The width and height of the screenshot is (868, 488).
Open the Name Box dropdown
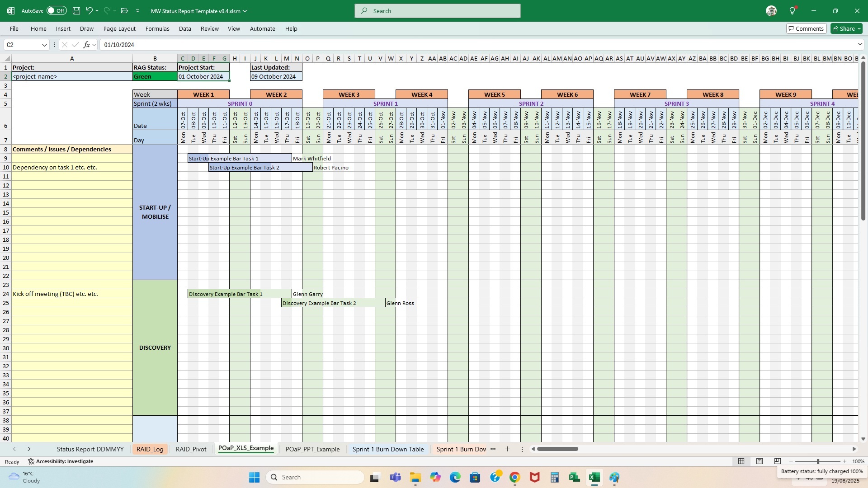(x=44, y=45)
